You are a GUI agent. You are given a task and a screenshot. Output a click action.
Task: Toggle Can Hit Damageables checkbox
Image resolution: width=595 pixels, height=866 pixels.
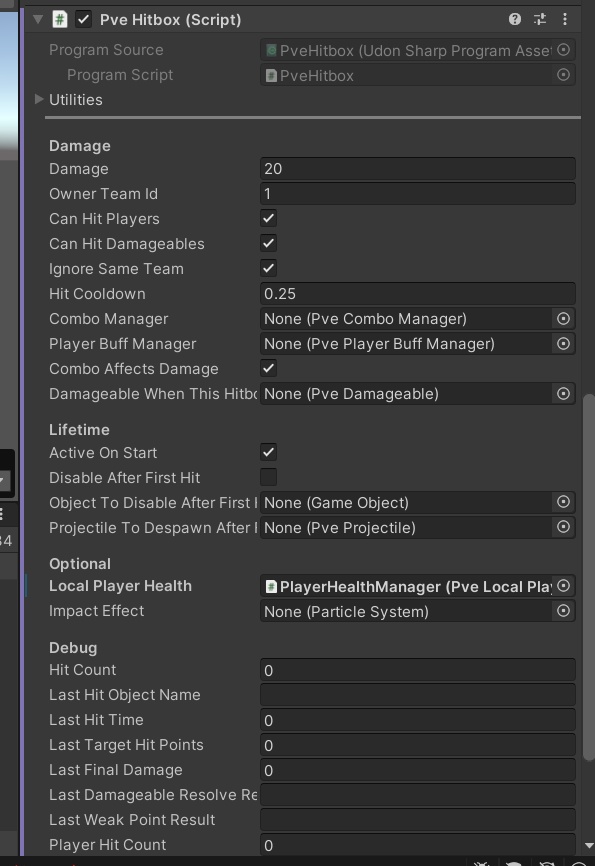(x=268, y=243)
